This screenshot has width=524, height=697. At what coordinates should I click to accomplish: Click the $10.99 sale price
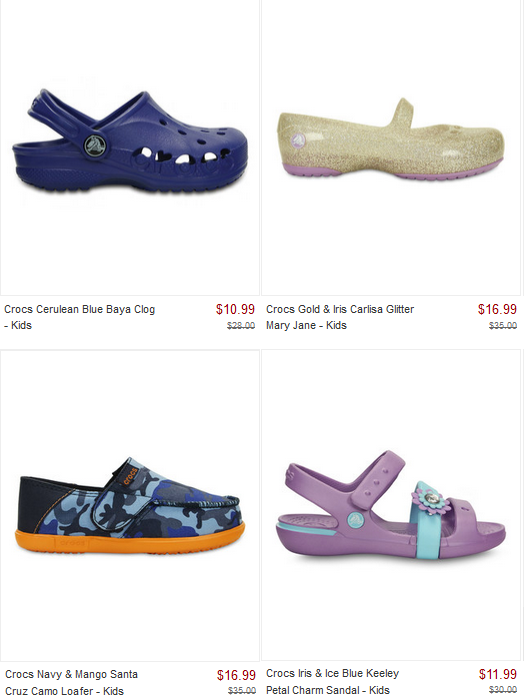click(235, 309)
